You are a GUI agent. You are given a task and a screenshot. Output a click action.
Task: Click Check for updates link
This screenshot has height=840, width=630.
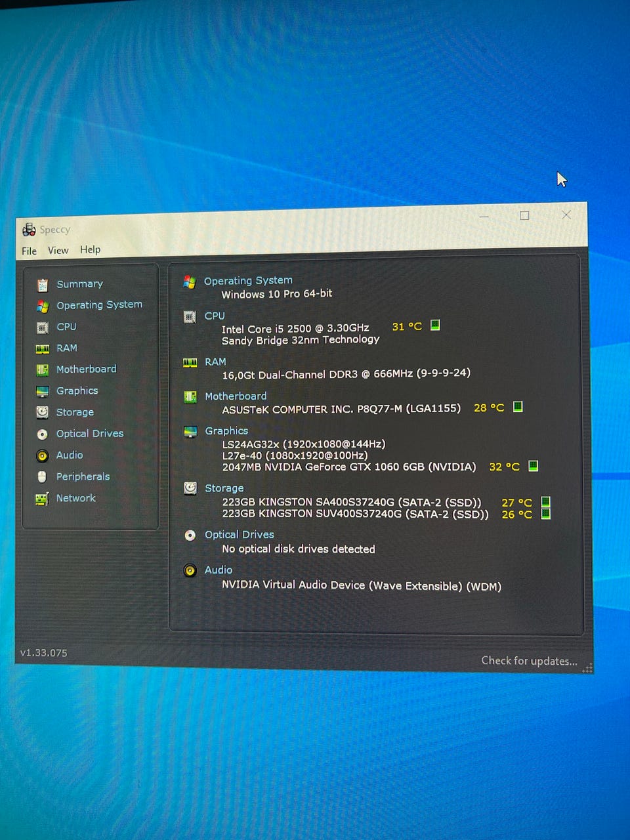[x=529, y=661]
